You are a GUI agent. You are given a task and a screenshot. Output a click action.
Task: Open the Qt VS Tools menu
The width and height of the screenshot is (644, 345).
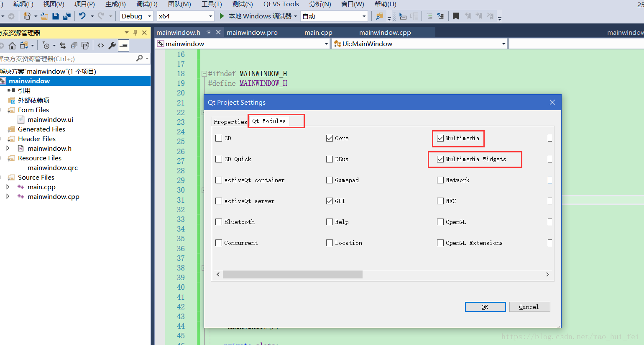click(x=281, y=4)
